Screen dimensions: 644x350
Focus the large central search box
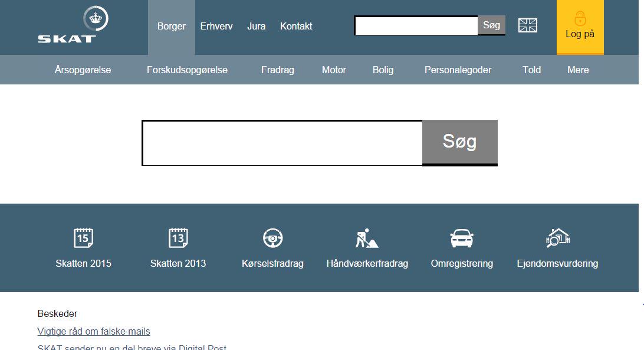pos(282,143)
